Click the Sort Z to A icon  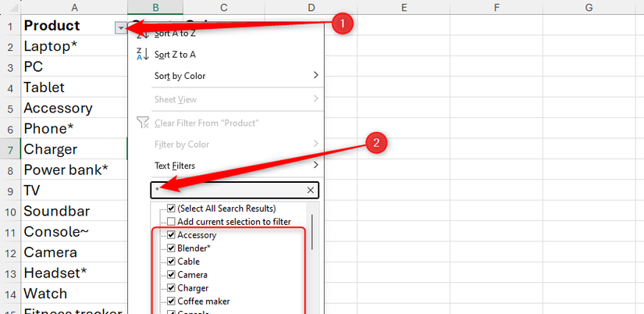pos(142,54)
